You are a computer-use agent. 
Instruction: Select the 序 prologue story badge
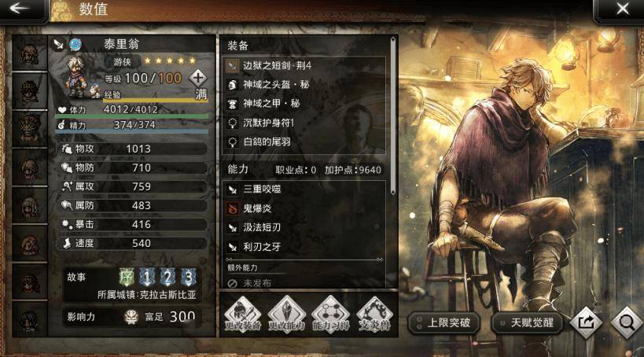[127, 278]
